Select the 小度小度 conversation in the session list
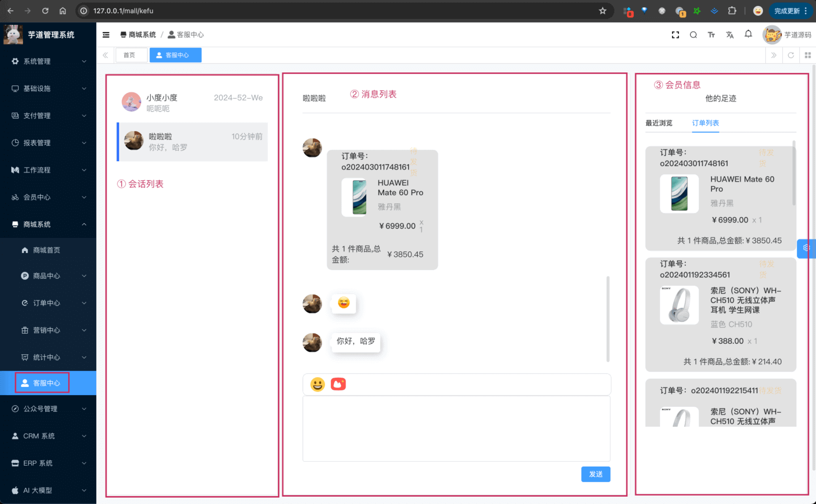This screenshot has height=504, width=816. click(192, 101)
